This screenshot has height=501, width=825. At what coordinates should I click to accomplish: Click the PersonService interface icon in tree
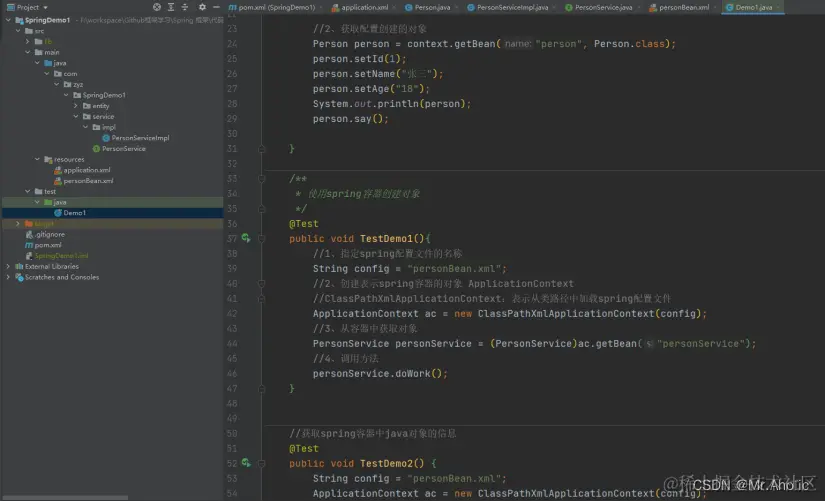point(96,149)
